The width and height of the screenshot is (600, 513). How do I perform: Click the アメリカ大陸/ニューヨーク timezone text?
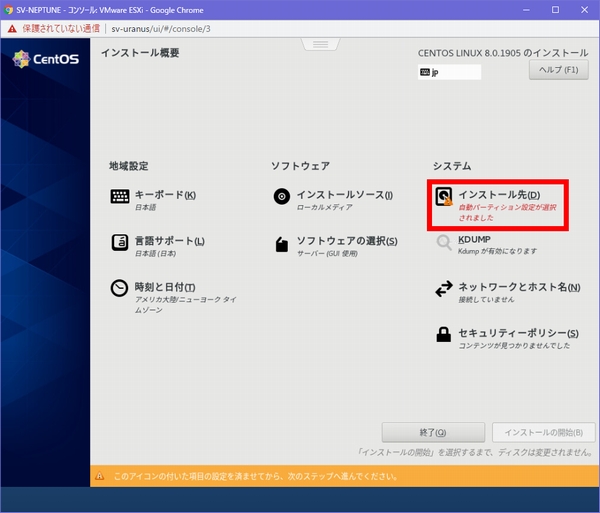pos(186,305)
